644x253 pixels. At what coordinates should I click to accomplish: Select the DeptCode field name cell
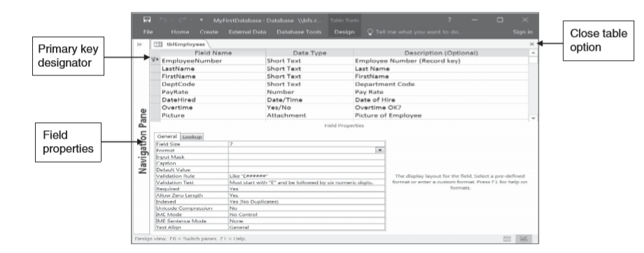click(213, 84)
